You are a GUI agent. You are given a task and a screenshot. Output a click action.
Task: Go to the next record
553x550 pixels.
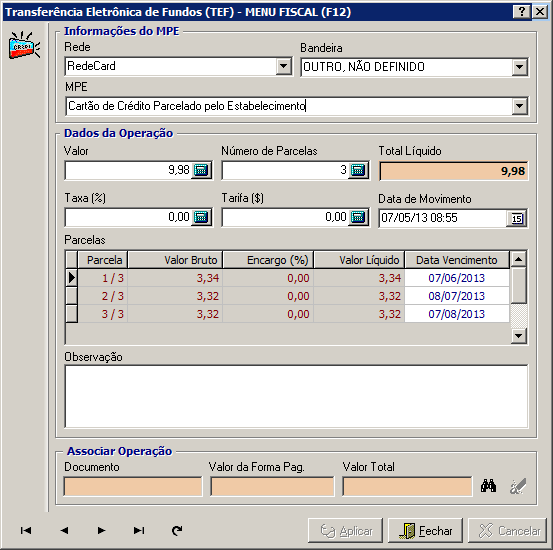(102, 530)
